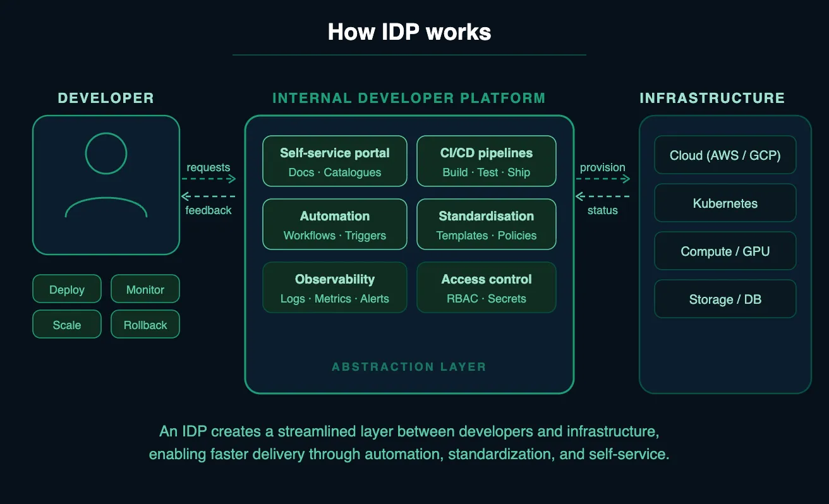Click the Compute / GPU box
Viewport: 829px width, 504px height.
click(x=725, y=251)
